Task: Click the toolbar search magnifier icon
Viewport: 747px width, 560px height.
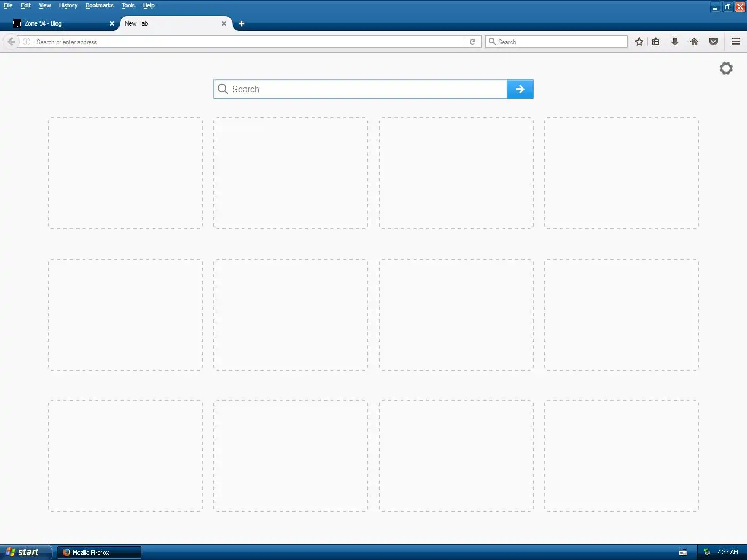Action: [492, 42]
